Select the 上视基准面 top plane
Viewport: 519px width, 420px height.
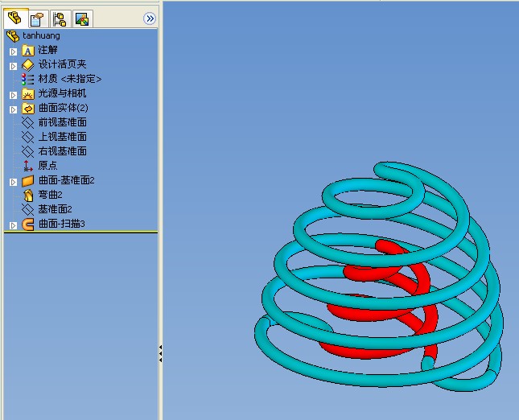63,137
